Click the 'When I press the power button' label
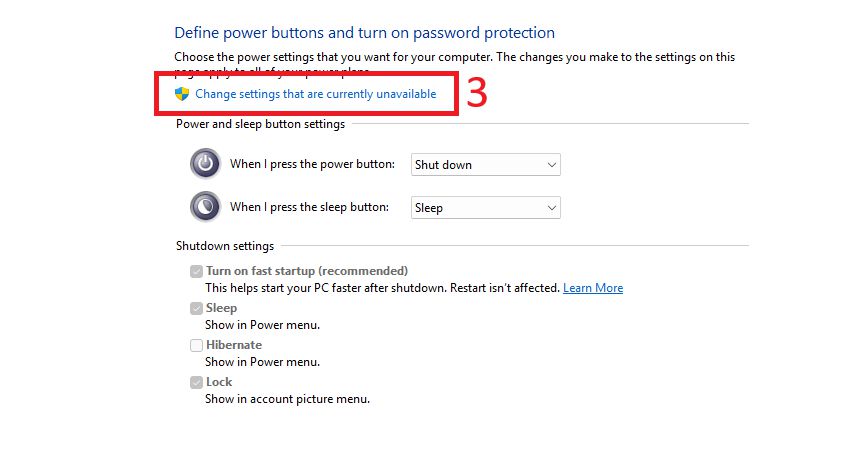 click(312, 164)
